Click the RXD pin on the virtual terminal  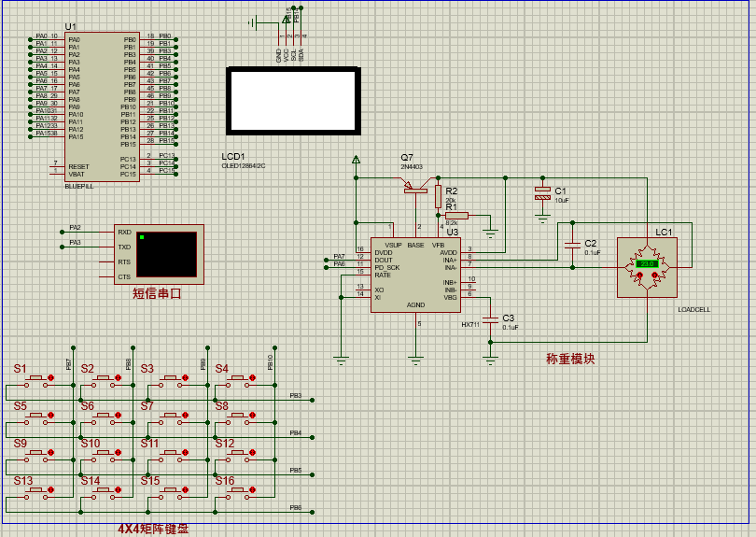[124, 232]
